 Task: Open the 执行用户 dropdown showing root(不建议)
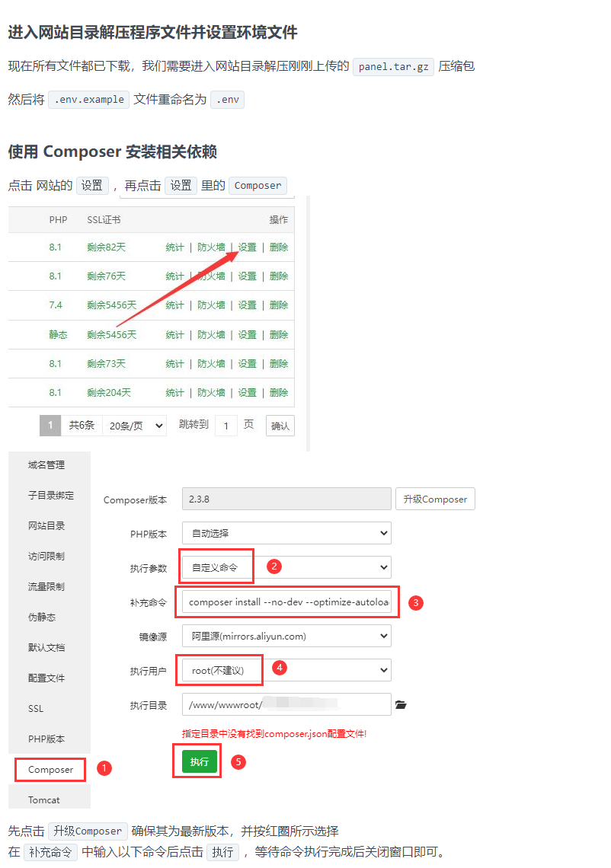coord(286,670)
